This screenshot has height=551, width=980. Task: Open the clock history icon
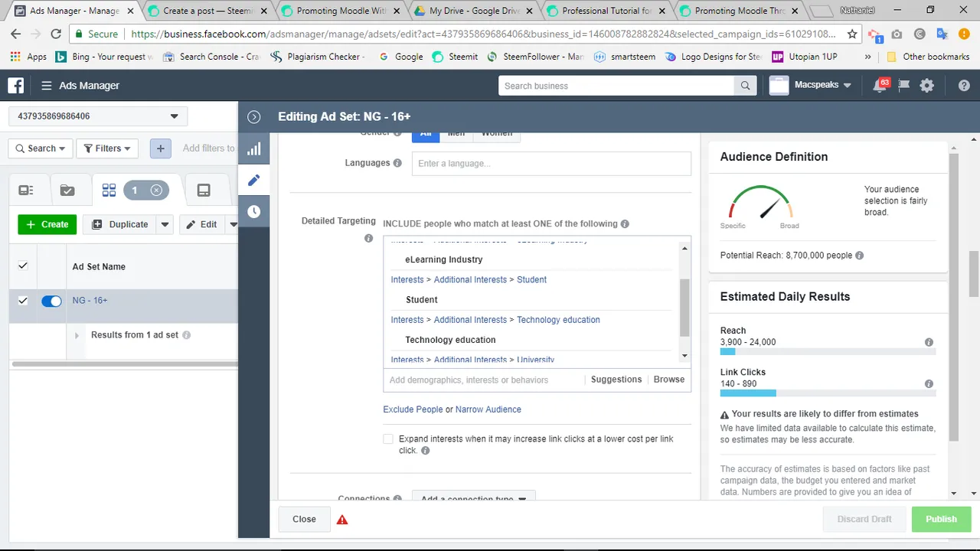point(254,211)
